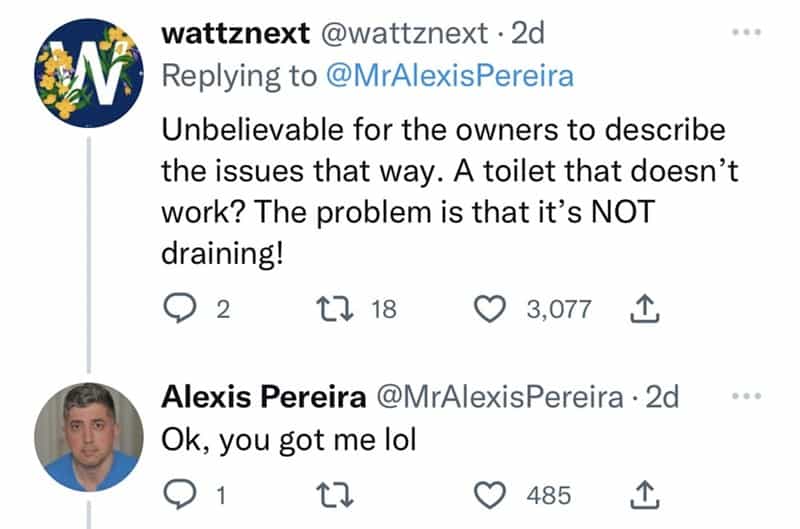This screenshot has width=800, height=529.
Task: Open the "Ok, you got me lol" tweet
Action: [288, 442]
